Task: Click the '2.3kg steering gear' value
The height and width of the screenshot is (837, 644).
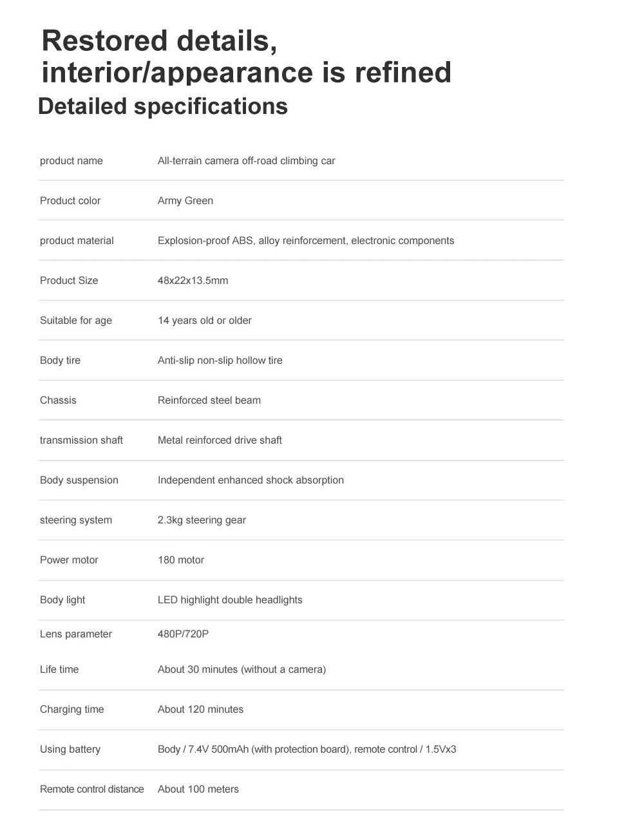Action: 202,520
